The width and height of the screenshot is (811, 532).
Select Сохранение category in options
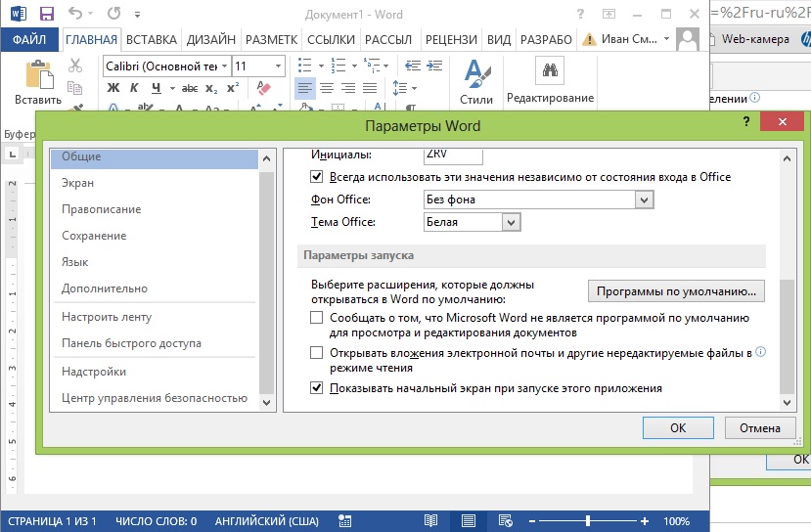(x=94, y=236)
